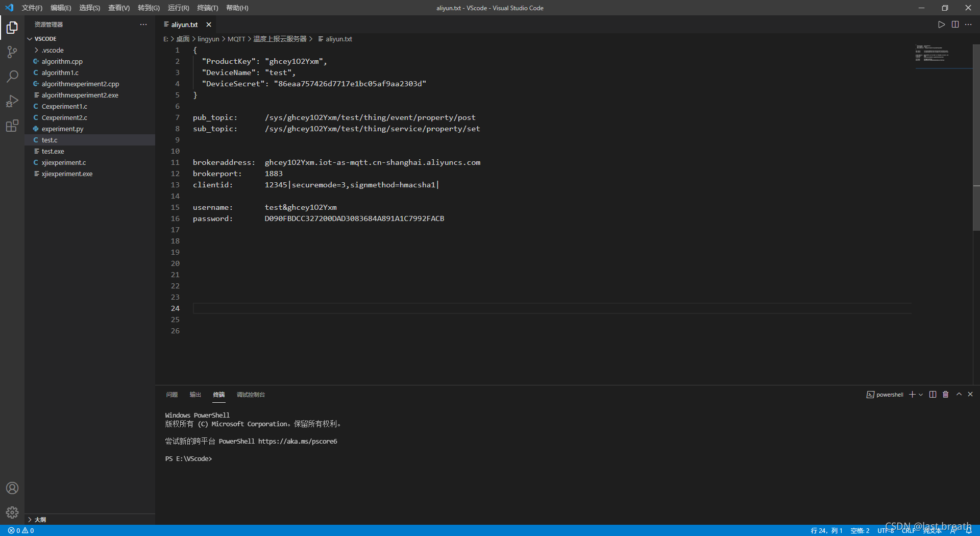
Task: Click the minimap code preview
Action: click(x=932, y=53)
